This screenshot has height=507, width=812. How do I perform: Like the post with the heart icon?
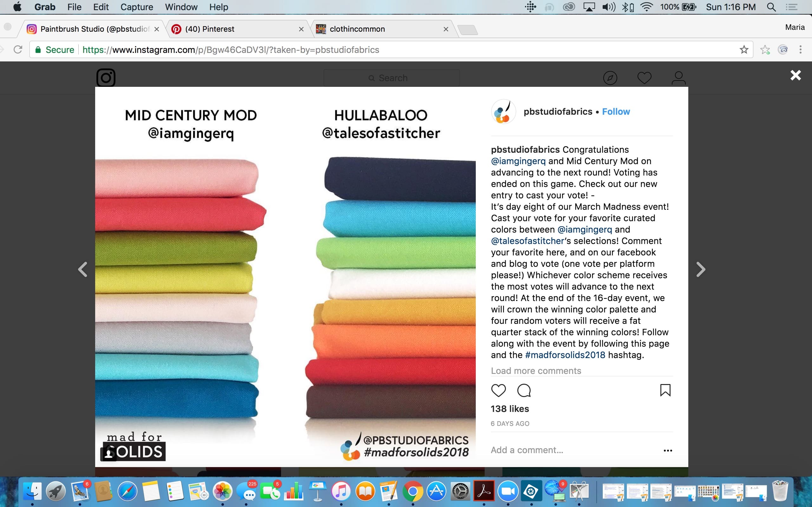point(498,390)
